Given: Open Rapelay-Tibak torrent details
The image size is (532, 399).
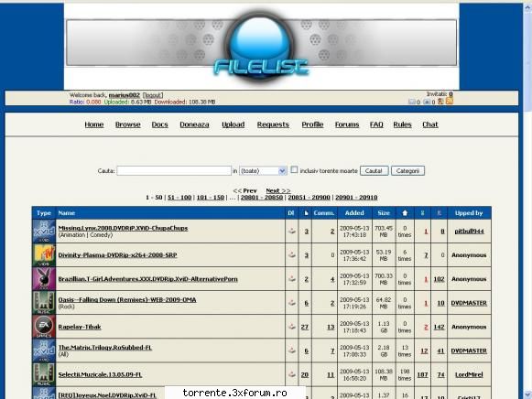Looking at the screenshot, I should pos(80,327).
